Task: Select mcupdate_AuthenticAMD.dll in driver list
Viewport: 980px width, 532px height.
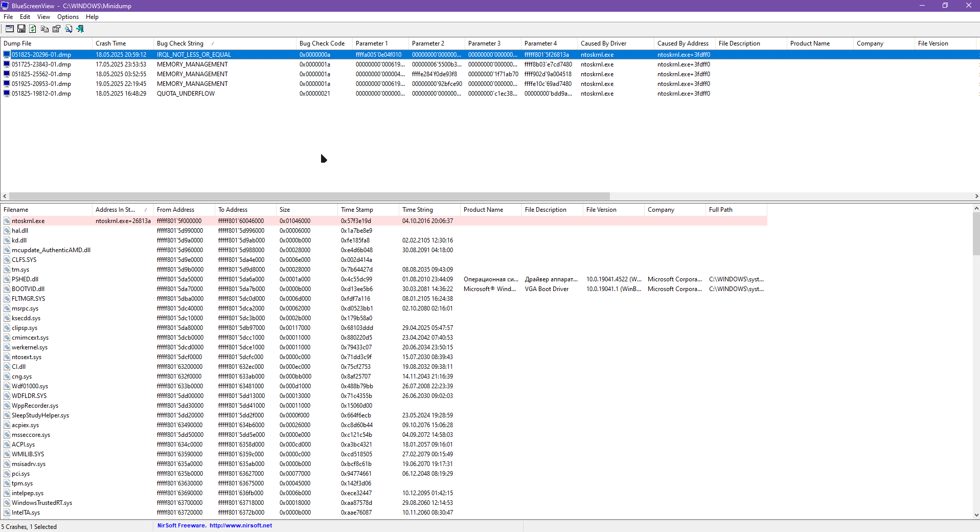Action: coord(51,250)
